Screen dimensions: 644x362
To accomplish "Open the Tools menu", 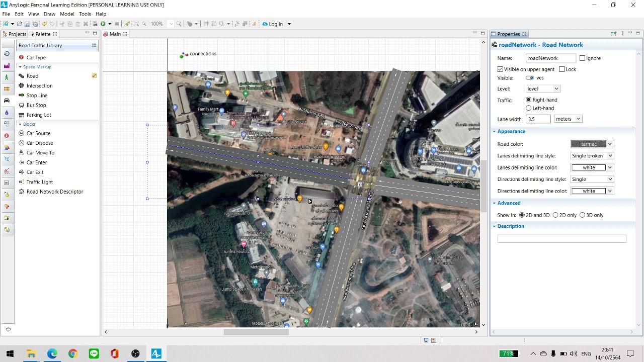I will (85, 14).
